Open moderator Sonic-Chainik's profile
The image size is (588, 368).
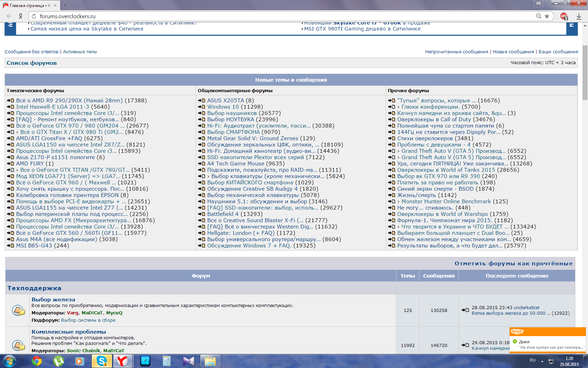click(x=83, y=351)
